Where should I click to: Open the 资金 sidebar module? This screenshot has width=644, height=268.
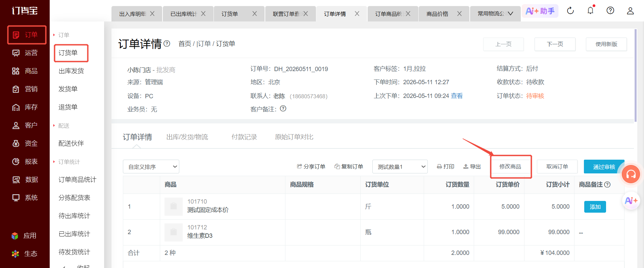pyautogui.click(x=25, y=144)
